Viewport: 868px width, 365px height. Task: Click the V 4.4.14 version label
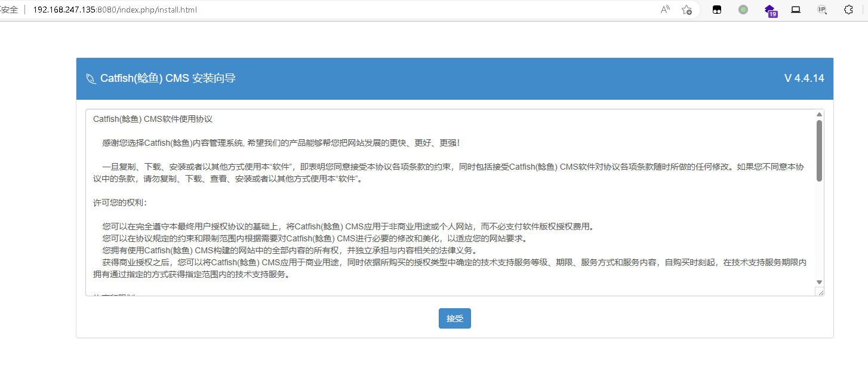click(x=804, y=78)
